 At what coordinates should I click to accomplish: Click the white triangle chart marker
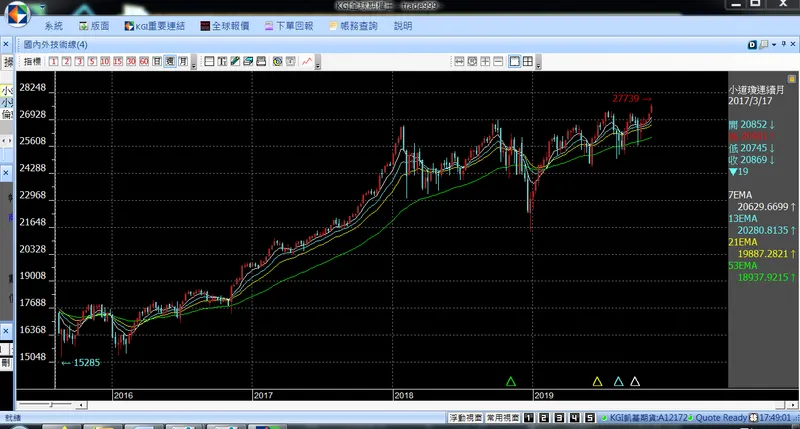point(635,382)
